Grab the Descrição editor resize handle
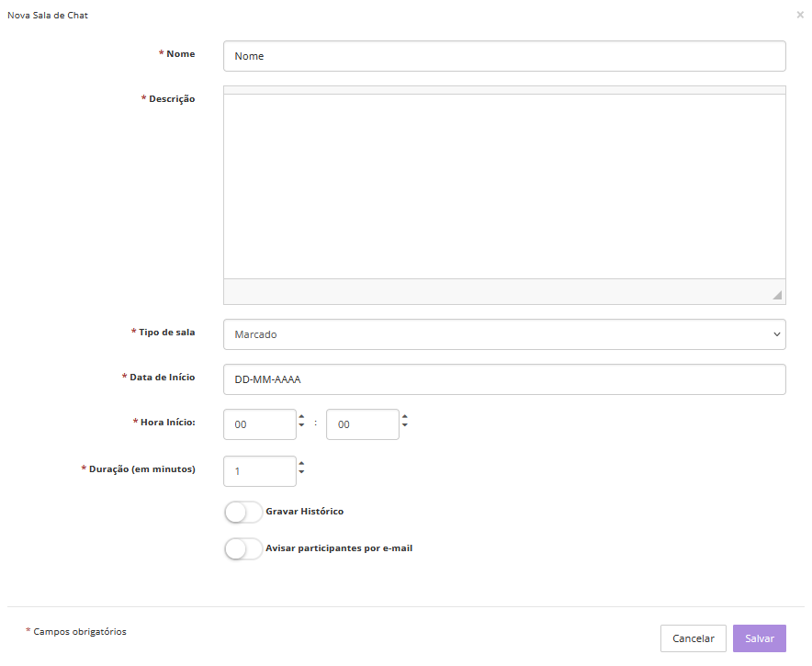812x666 pixels. pyautogui.click(x=777, y=295)
